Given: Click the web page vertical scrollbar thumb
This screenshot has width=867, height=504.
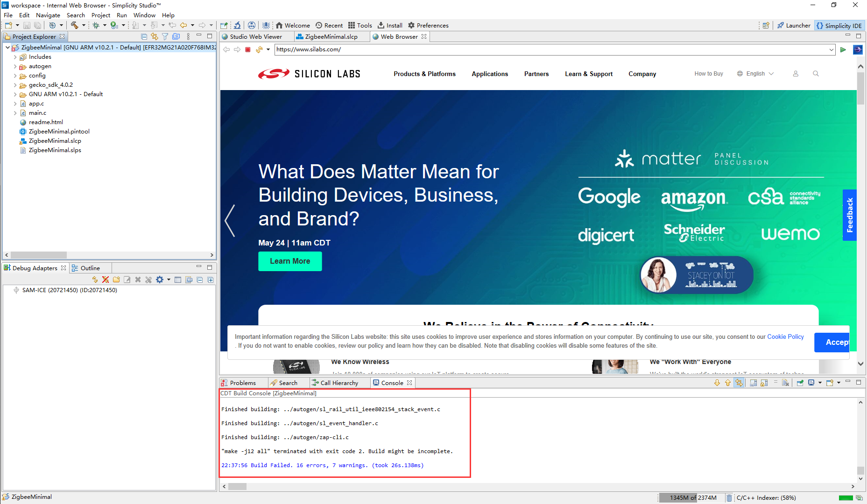Looking at the screenshot, I should (x=860, y=88).
